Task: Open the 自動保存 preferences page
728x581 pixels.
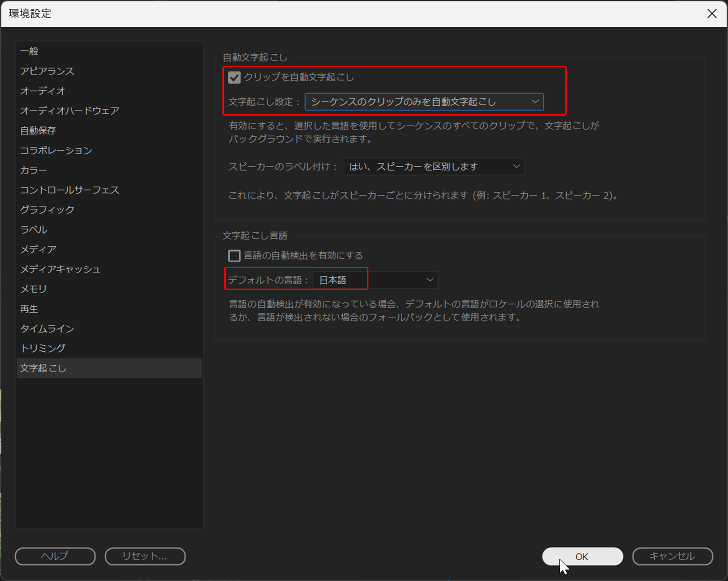Action: [38, 131]
